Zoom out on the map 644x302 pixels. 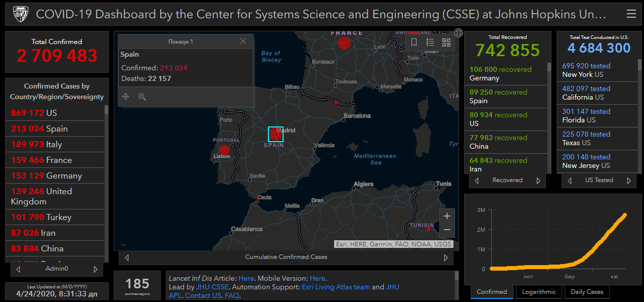click(x=447, y=230)
